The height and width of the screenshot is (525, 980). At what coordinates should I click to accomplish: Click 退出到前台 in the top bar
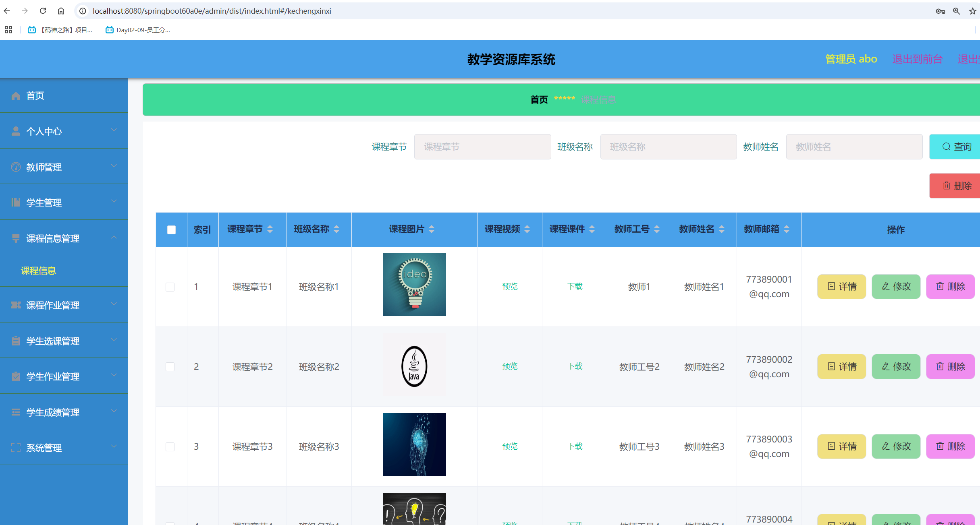(x=917, y=59)
